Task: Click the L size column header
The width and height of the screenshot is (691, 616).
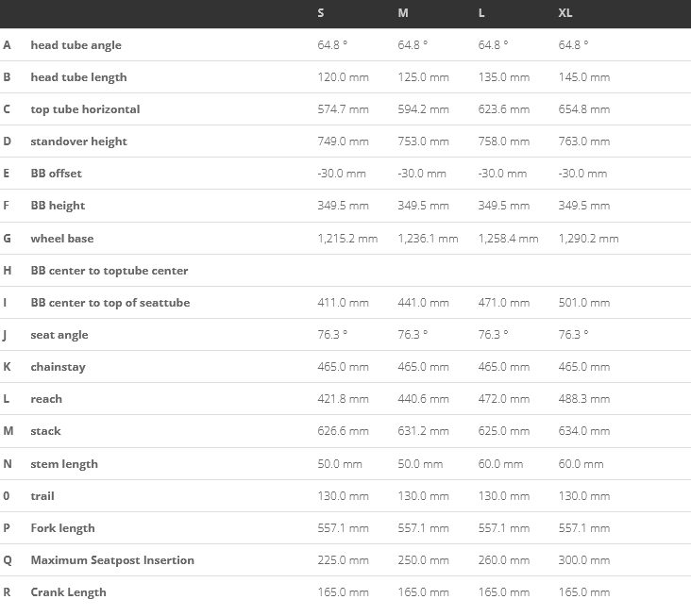Action: (x=482, y=13)
